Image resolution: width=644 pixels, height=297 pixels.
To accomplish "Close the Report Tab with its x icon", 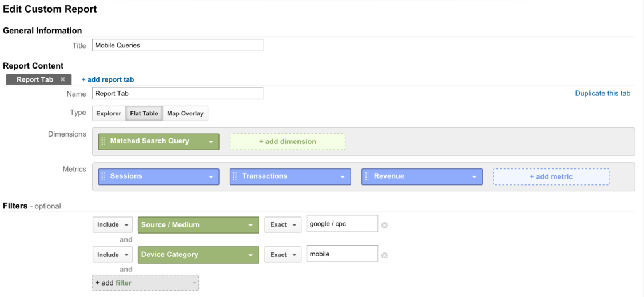I will 62,79.
